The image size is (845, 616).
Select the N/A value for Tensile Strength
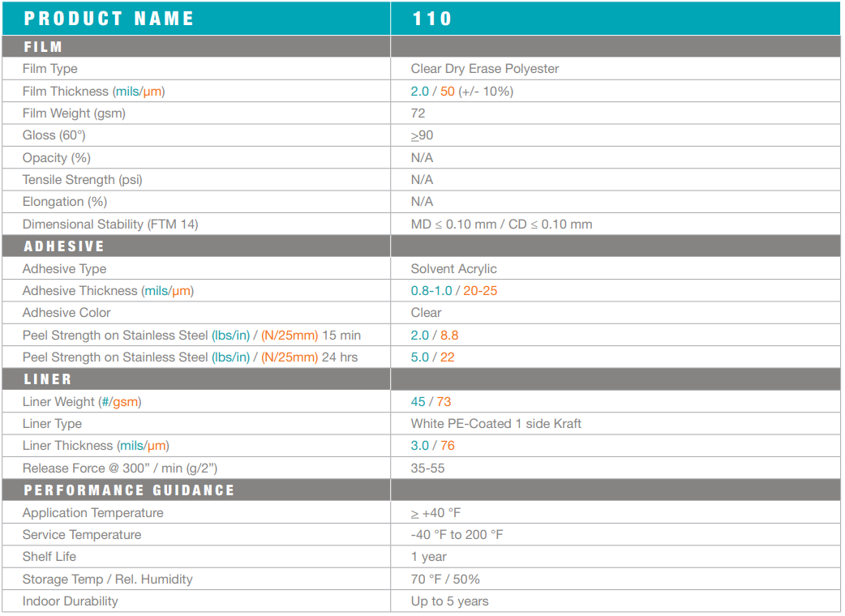tap(422, 180)
